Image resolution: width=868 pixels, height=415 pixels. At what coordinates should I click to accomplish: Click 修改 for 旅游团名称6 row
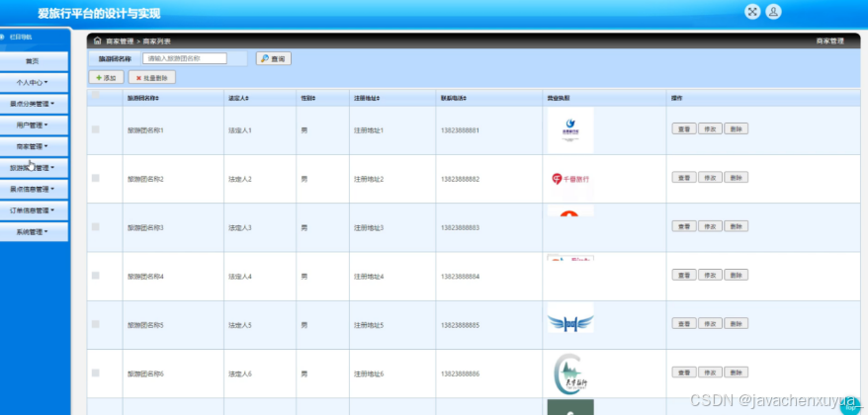click(710, 372)
